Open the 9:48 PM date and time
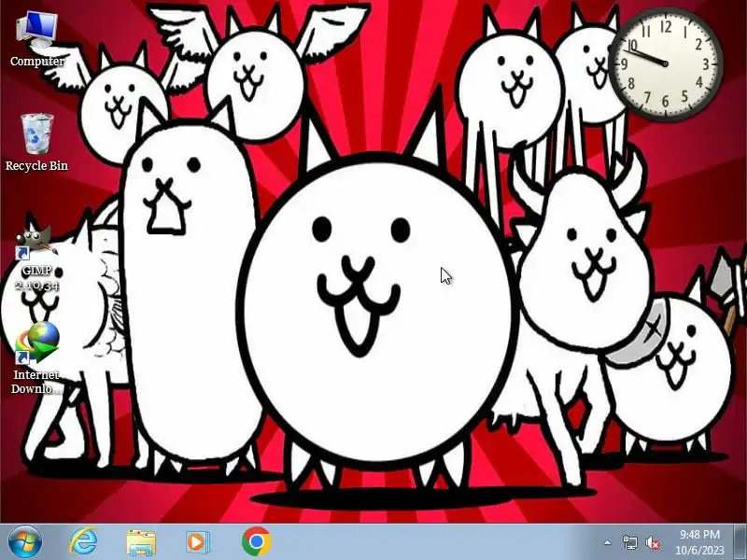The image size is (747, 560). click(x=699, y=542)
